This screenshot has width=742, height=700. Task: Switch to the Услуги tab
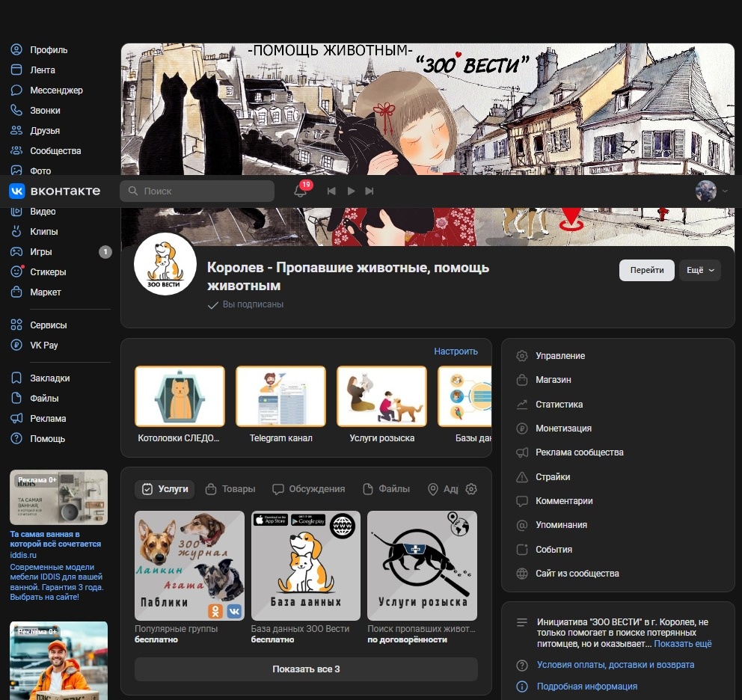(165, 489)
